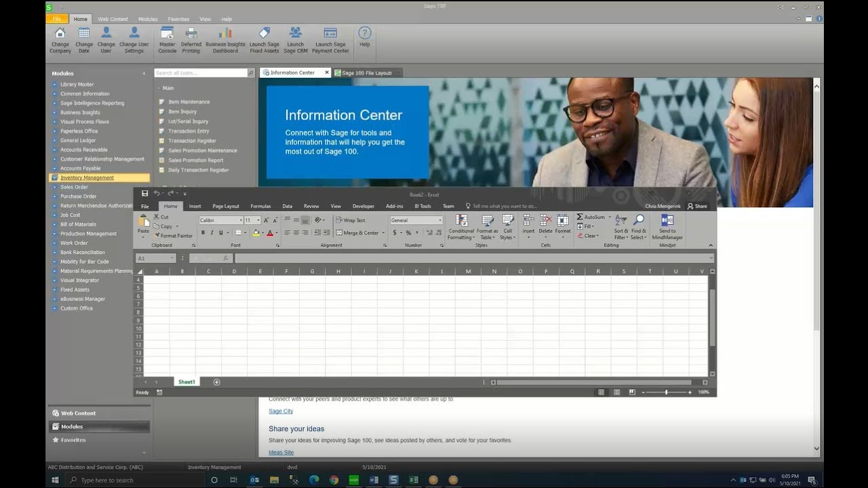The width and height of the screenshot is (868, 488).
Task: Open the General number format dropdown
Action: 440,220
